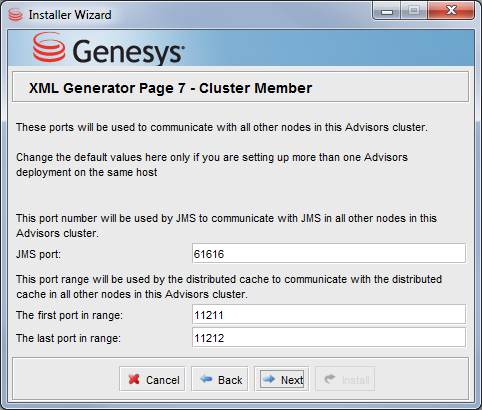Focus the last port field showing 11212
Image resolution: width=482 pixels, height=410 pixels.
point(329,338)
